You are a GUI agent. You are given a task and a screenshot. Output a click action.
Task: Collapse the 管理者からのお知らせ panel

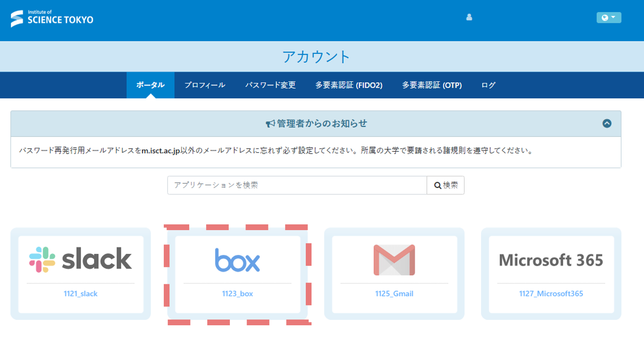pyautogui.click(x=607, y=123)
